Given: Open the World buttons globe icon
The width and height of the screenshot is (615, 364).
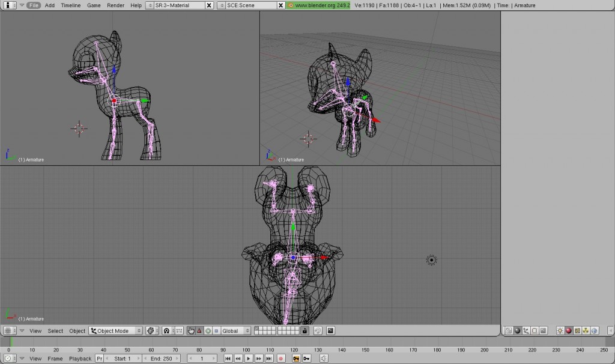Looking at the screenshot, I should (595, 330).
